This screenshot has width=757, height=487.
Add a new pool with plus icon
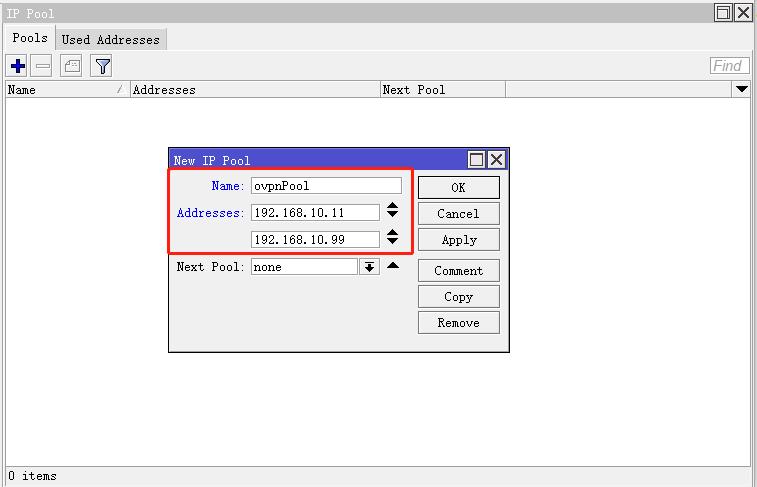(x=17, y=66)
